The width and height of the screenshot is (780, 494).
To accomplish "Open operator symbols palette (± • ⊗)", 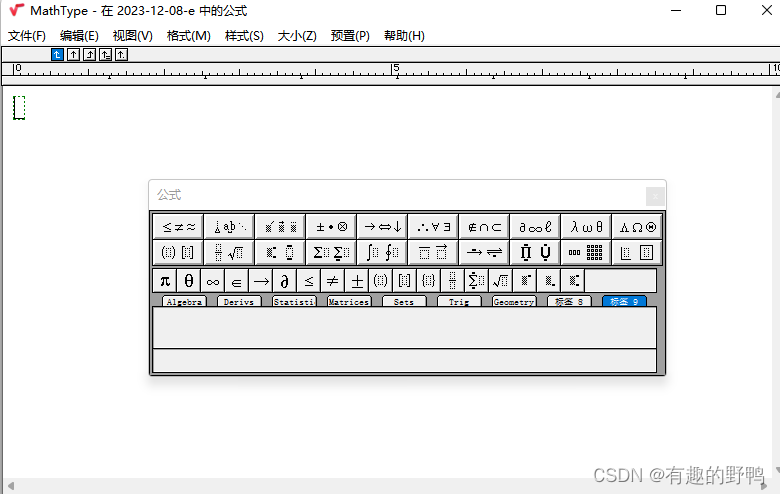I will tap(331, 227).
